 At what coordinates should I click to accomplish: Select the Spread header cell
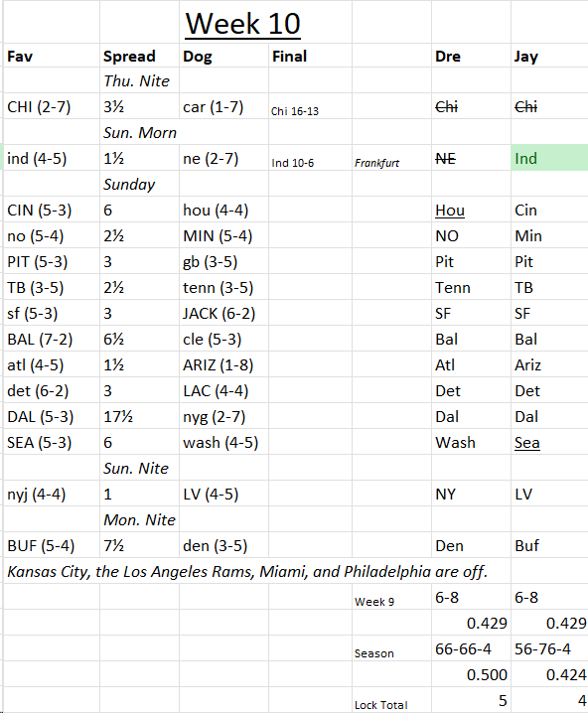140,56
